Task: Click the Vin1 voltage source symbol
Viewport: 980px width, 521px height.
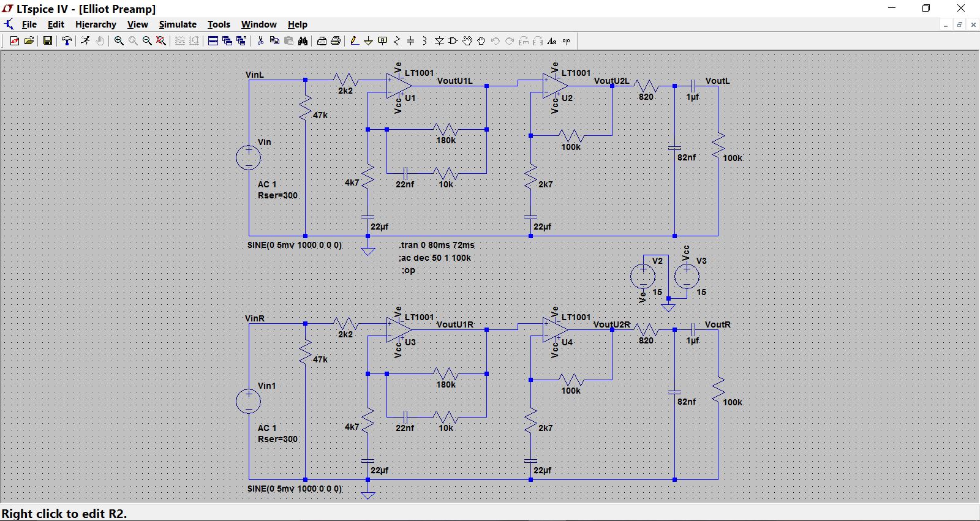Action: tap(249, 402)
